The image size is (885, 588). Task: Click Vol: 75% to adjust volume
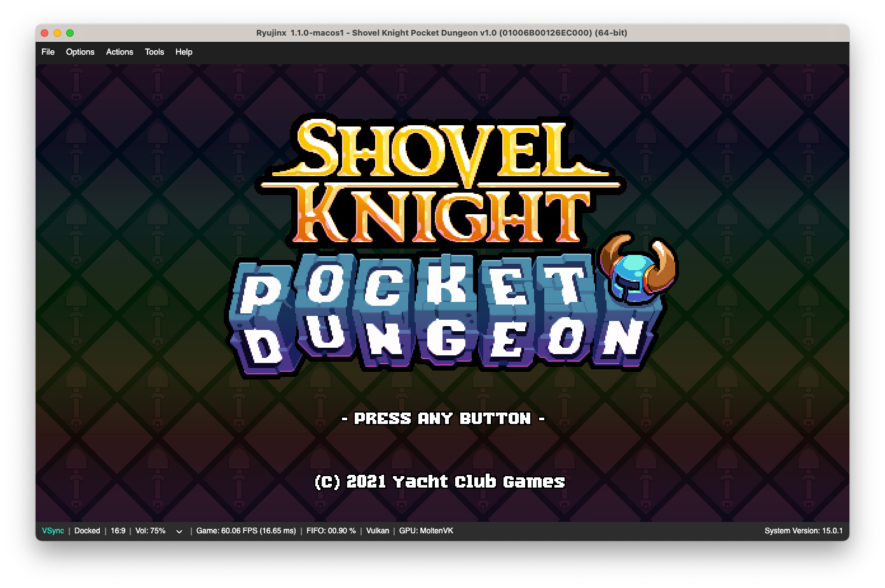[x=149, y=530]
